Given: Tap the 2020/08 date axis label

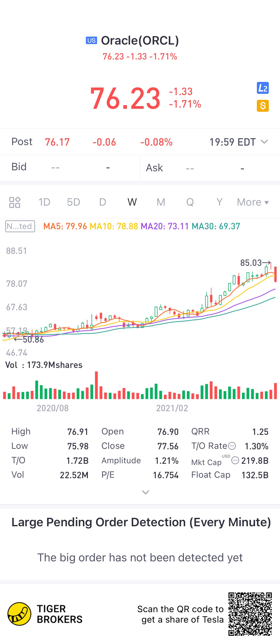Looking at the screenshot, I should click(53, 408).
